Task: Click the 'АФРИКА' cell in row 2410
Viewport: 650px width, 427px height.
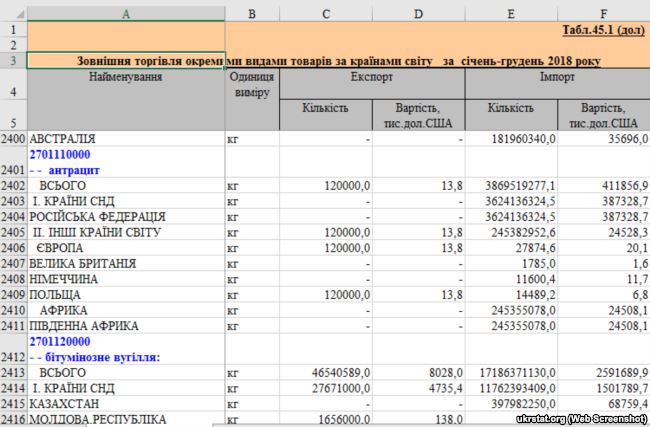Action: tap(126, 311)
